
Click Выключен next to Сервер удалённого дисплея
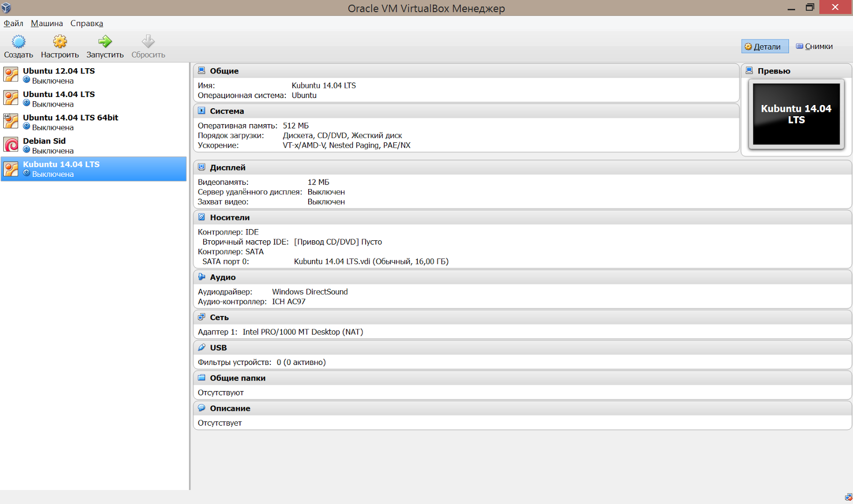(326, 192)
